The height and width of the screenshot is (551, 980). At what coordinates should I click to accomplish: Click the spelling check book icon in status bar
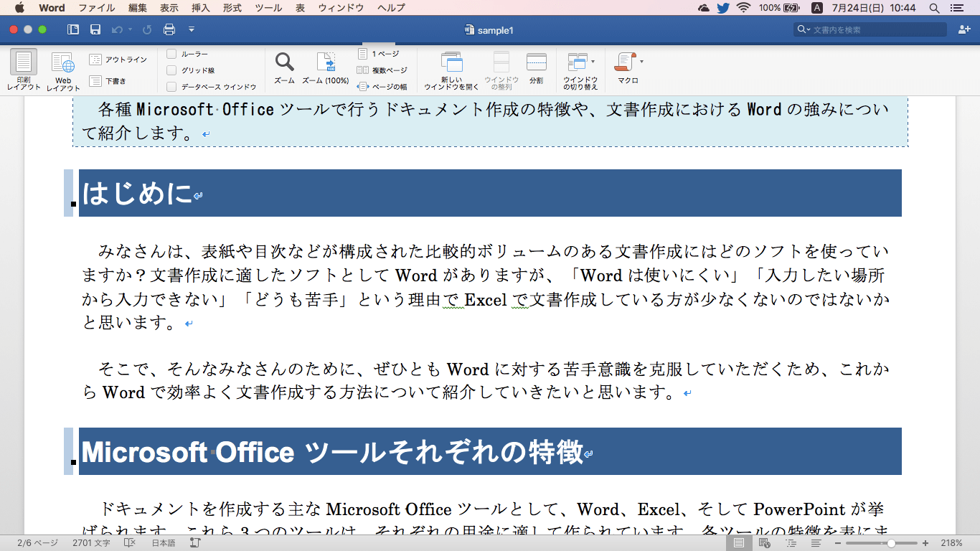(130, 543)
